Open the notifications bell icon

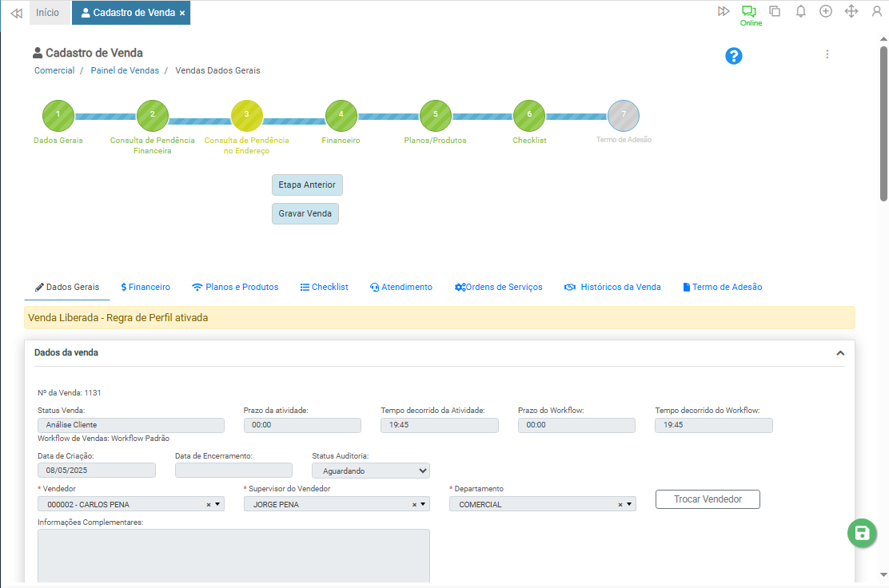click(800, 11)
